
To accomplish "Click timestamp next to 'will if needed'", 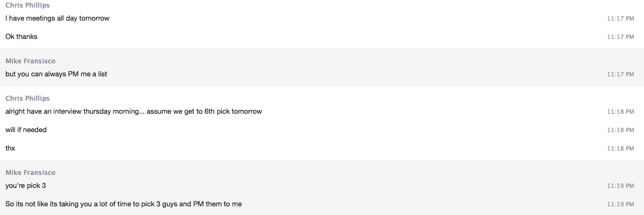I will pos(621,130).
